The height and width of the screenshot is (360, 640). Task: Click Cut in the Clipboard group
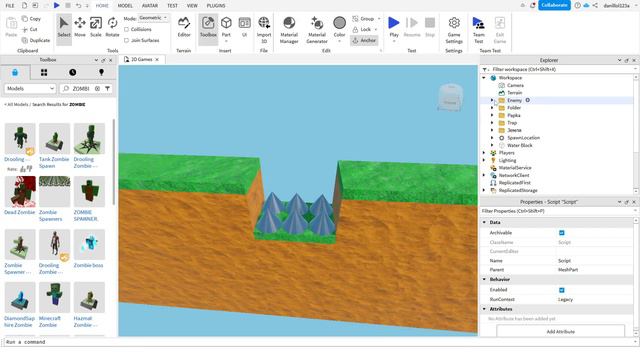pyautogui.click(x=30, y=29)
